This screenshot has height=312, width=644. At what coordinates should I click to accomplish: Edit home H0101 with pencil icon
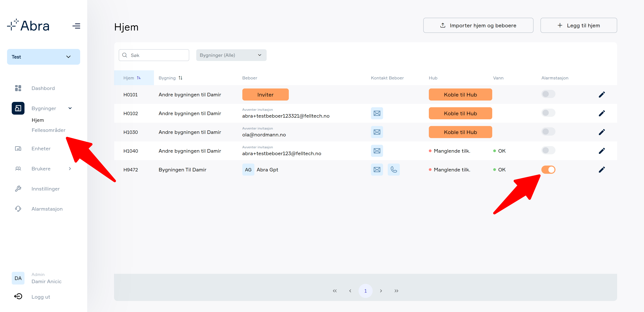602,95
